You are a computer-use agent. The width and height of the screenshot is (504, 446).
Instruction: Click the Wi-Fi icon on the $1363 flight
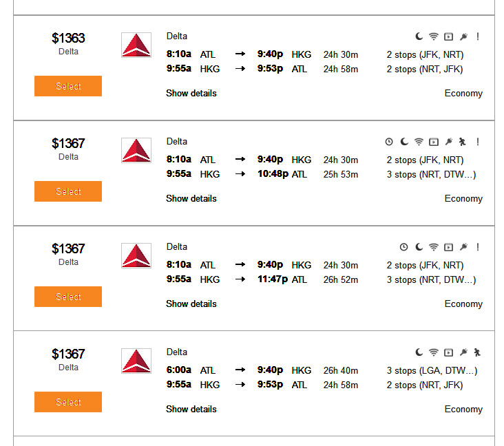point(433,36)
